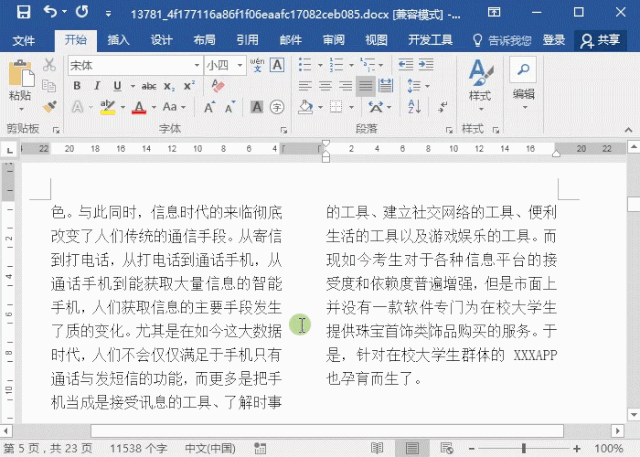This screenshot has height=457, width=640.
Task: Toggle Italic formatting
Action: (97, 86)
